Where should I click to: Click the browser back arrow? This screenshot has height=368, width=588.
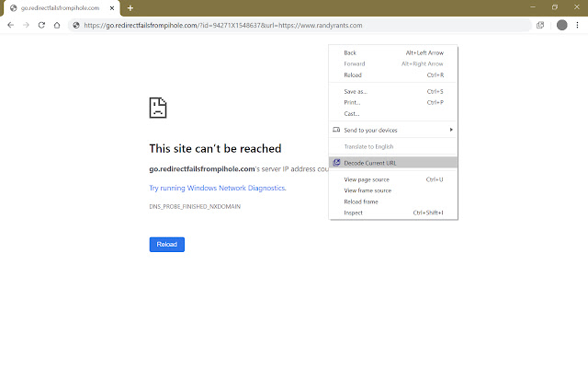(10, 25)
